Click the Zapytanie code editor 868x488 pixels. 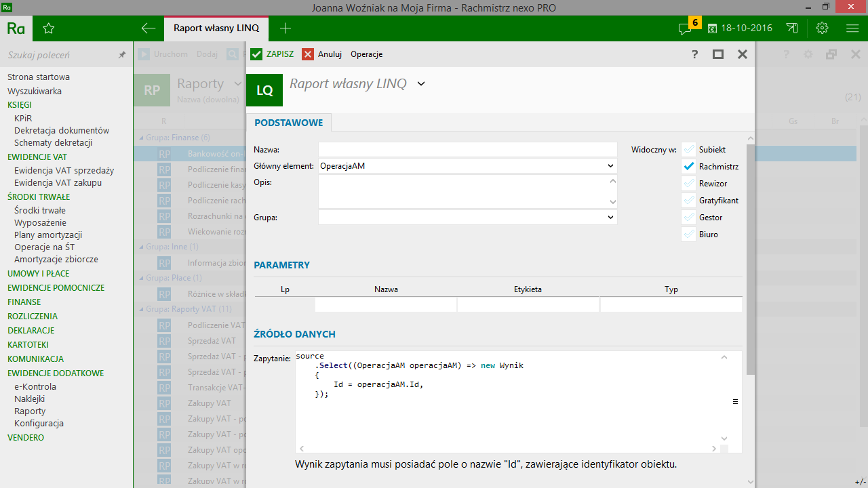pos(509,396)
